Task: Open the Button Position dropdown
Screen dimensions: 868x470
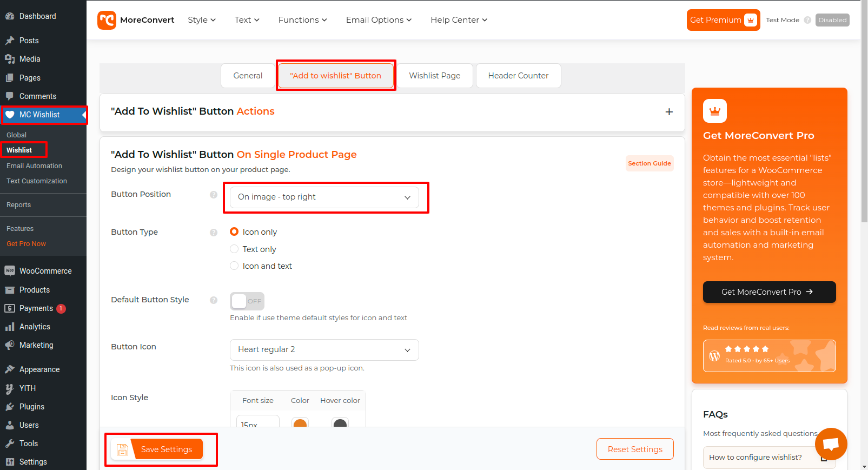Action: (324, 197)
